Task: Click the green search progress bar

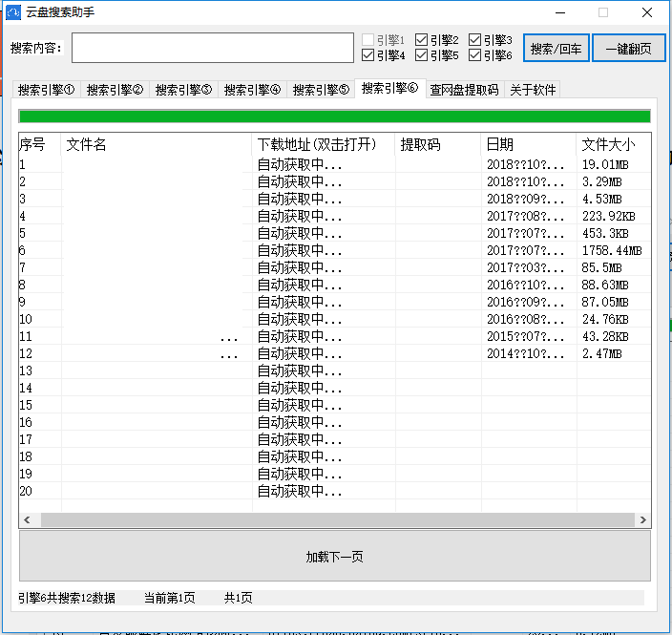Action: point(335,116)
